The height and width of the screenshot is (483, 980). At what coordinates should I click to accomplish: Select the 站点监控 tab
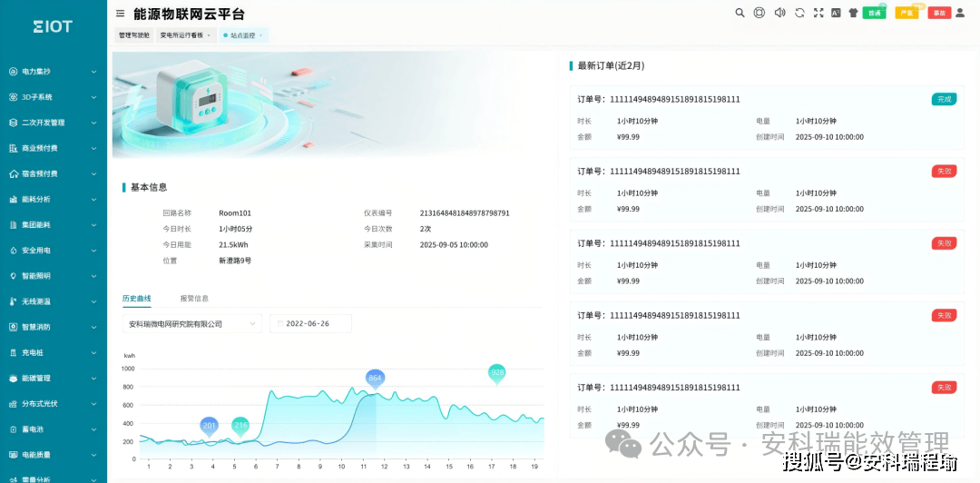pos(242,35)
